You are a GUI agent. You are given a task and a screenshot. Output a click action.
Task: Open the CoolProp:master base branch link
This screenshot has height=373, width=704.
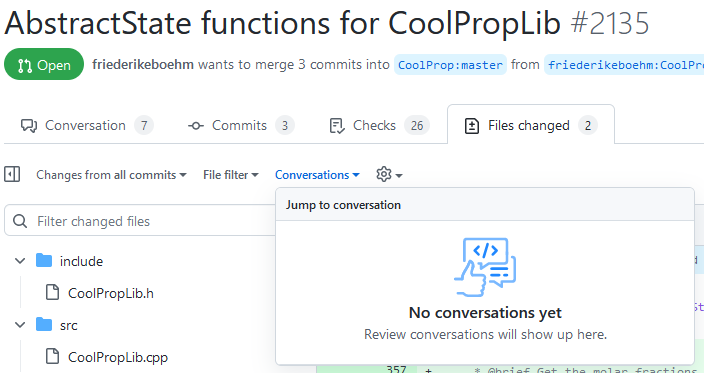450,65
